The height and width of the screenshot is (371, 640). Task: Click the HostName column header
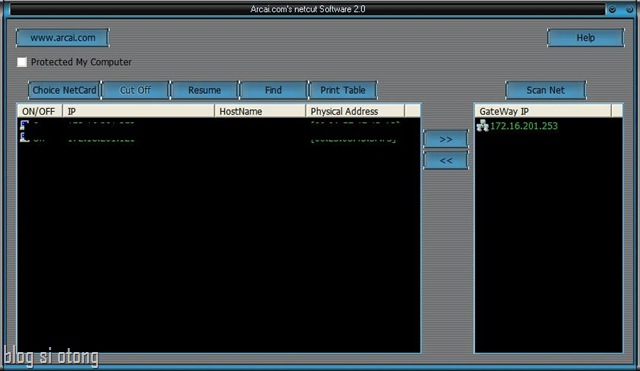point(260,111)
